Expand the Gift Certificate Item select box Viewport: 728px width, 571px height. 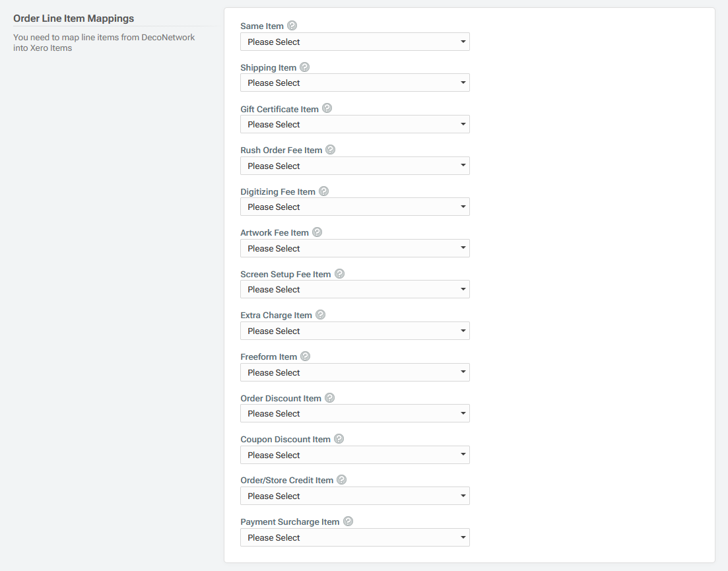tap(354, 124)
